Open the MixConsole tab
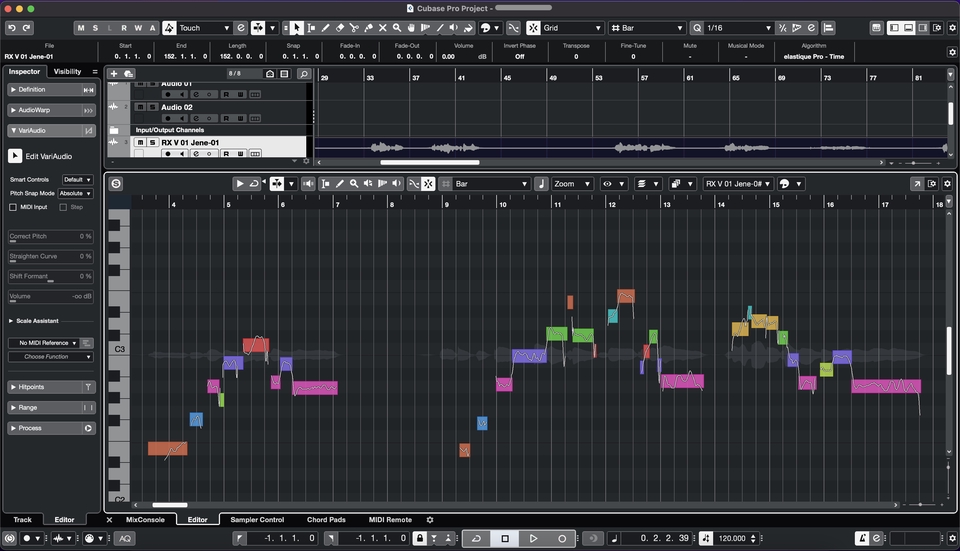The image size is (960, 551). point(145,520)
